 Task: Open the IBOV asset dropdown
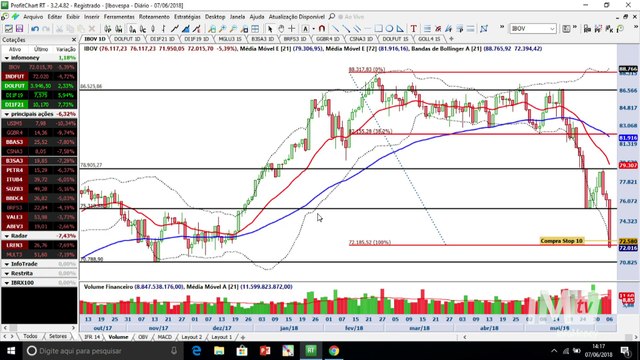tap(552, 29)
